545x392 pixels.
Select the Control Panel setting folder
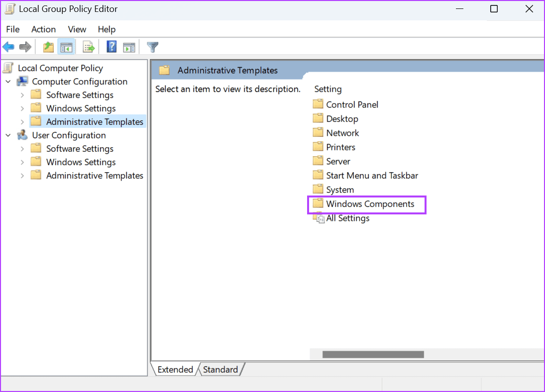[351, 104]
